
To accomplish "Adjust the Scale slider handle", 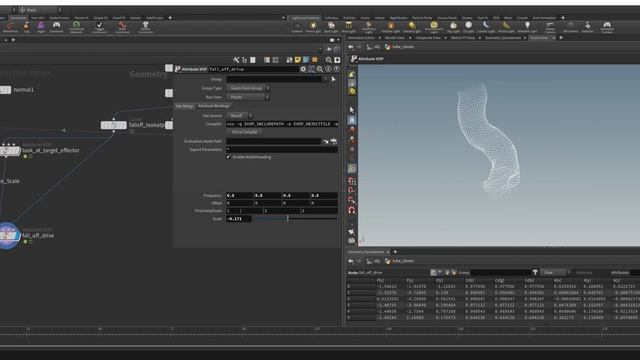I will [x=288, y=219].
